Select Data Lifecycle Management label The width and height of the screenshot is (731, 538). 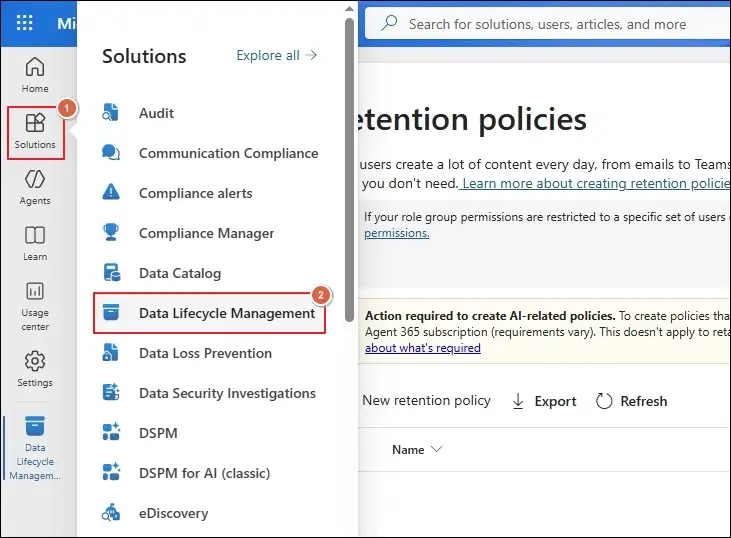click(x=227, y=313)
